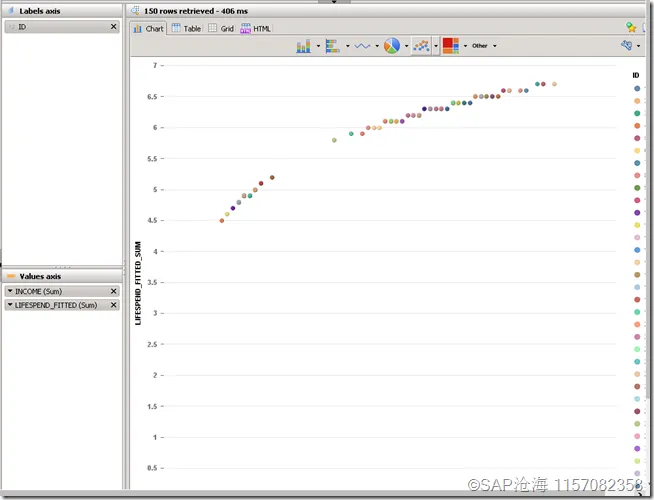Select the line chart type icon
Image resolution: width=654 pixels, height=500 pixels.
tap(362, 46)
